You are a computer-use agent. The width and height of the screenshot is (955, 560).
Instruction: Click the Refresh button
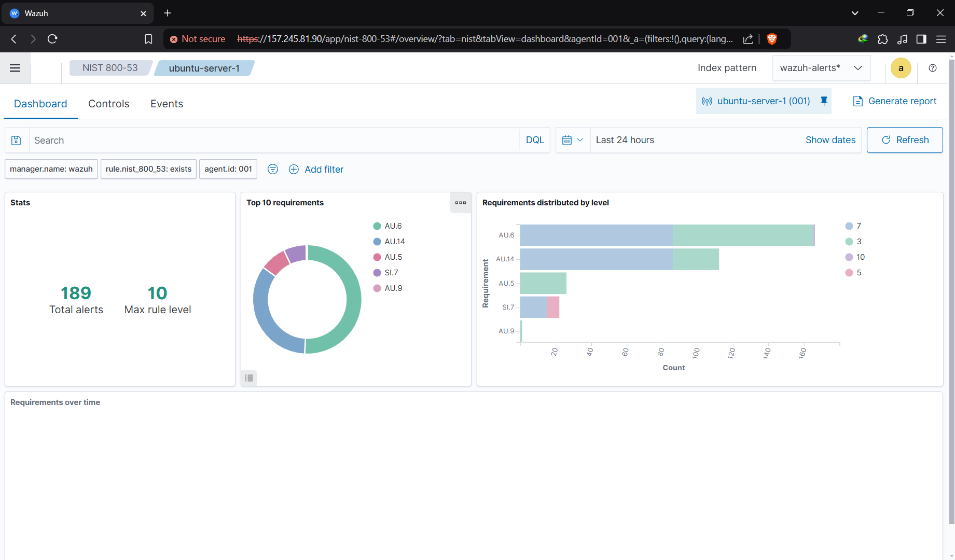[905, 140]
